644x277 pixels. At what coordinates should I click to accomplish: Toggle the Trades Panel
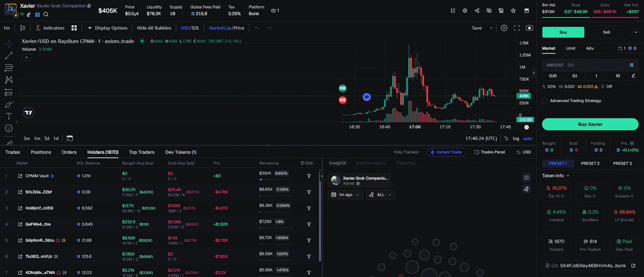[489, 152]
